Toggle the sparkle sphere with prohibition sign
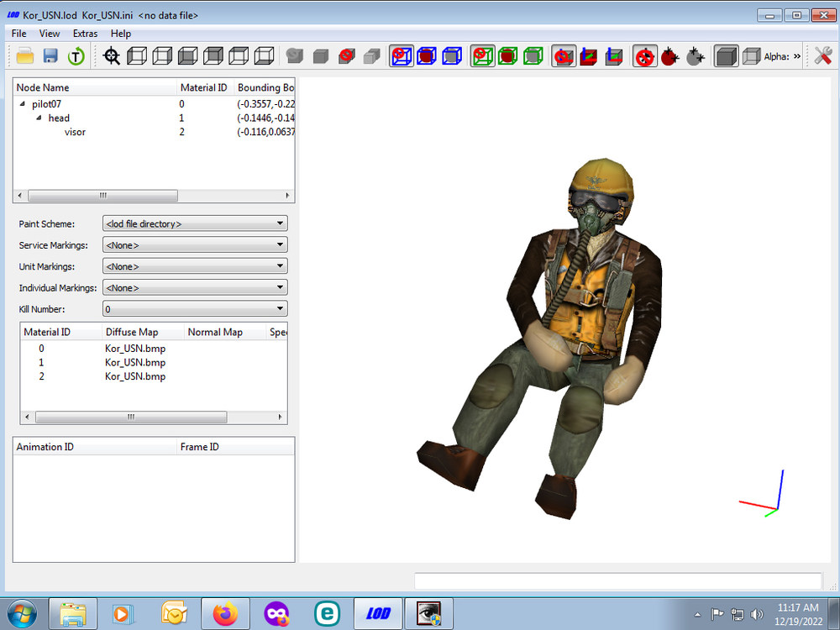This screenshot has width=840, height=630. pyautogui.click(x=644, y=55)
